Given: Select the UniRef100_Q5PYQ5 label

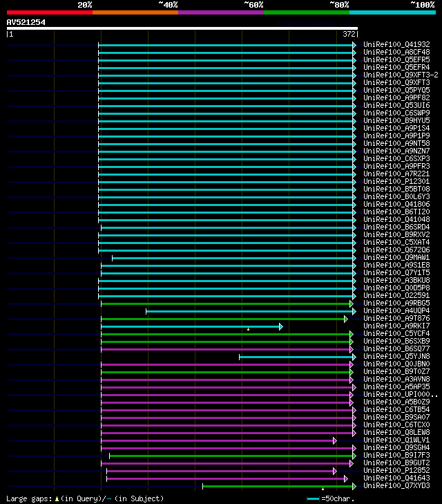Looking at the screenshot, I should [396, 90].
